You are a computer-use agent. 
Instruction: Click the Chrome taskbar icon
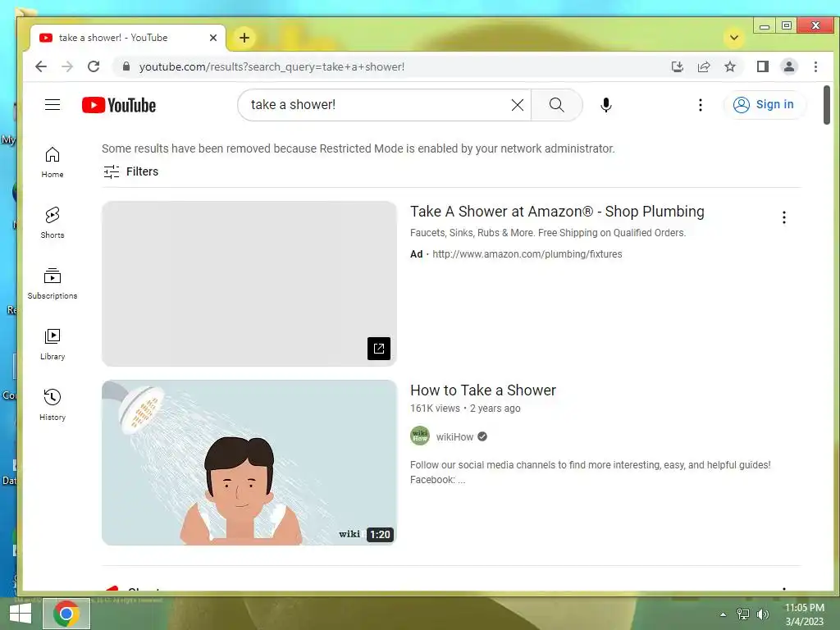[x=66, y=614]
